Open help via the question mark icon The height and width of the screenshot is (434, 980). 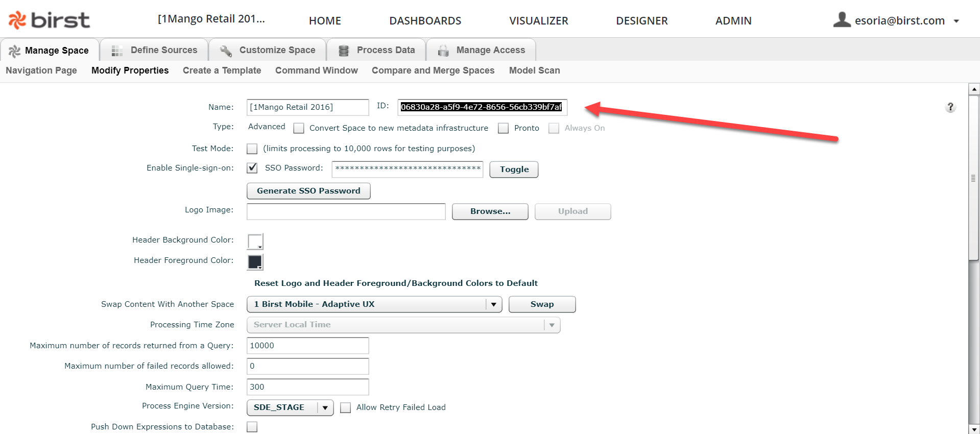(x=950, y=107)
